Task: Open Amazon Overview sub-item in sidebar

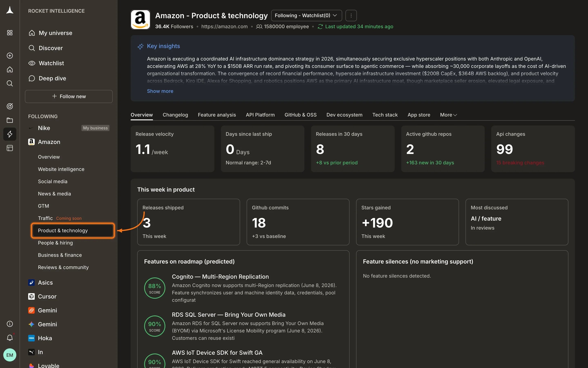Action: click(49, 157)
